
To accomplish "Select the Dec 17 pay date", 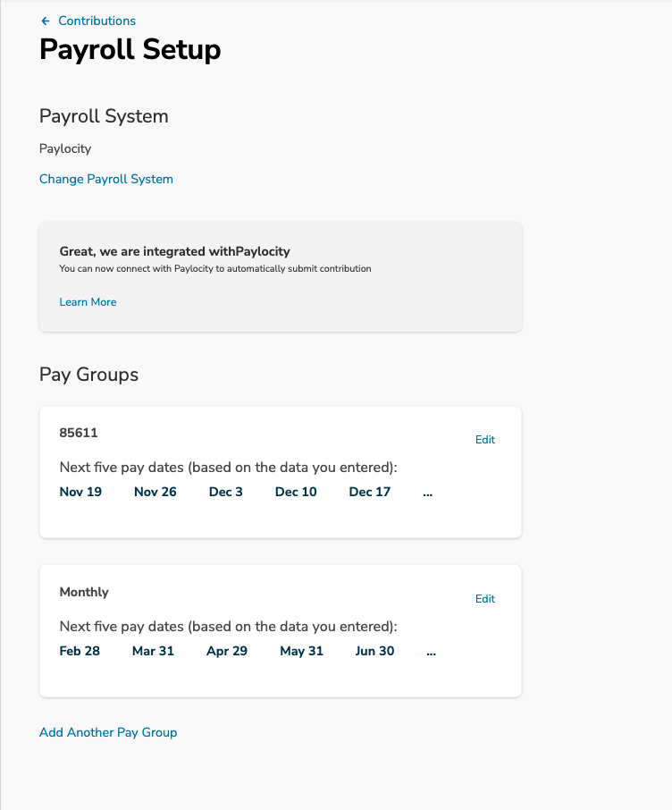I will (369, 492).
